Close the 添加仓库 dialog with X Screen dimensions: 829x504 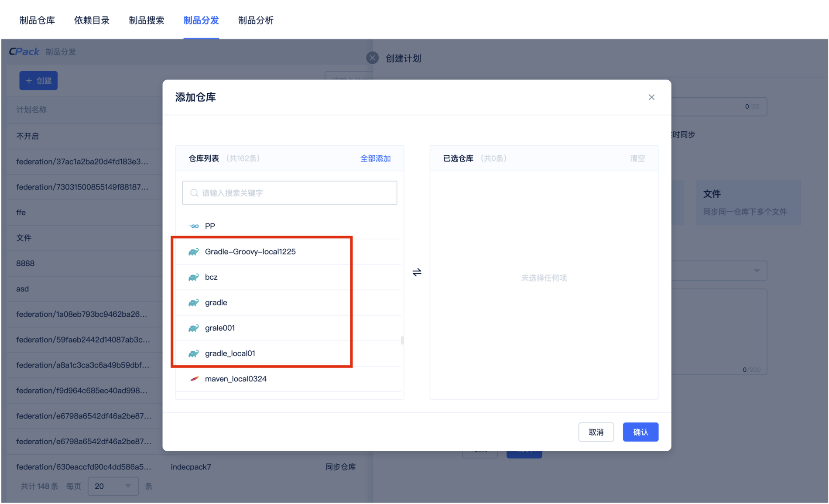651,97
